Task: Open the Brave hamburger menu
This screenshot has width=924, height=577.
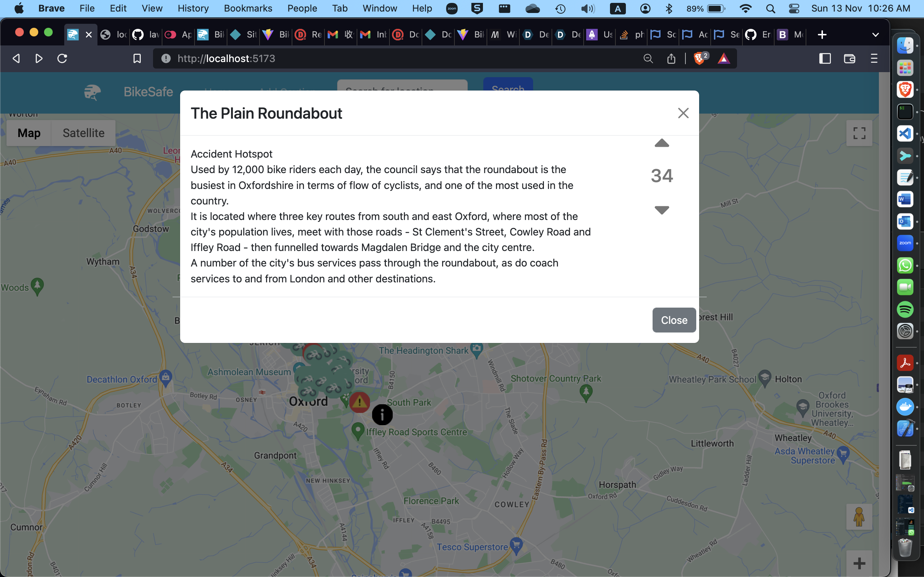Action: click(874, 58)
